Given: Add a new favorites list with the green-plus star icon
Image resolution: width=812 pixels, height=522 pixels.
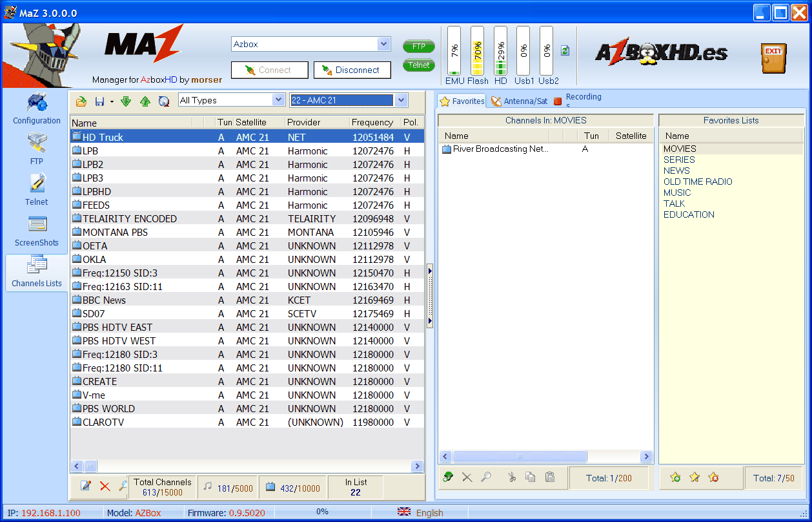Looking at the screenshot, I should coord(675,477).
